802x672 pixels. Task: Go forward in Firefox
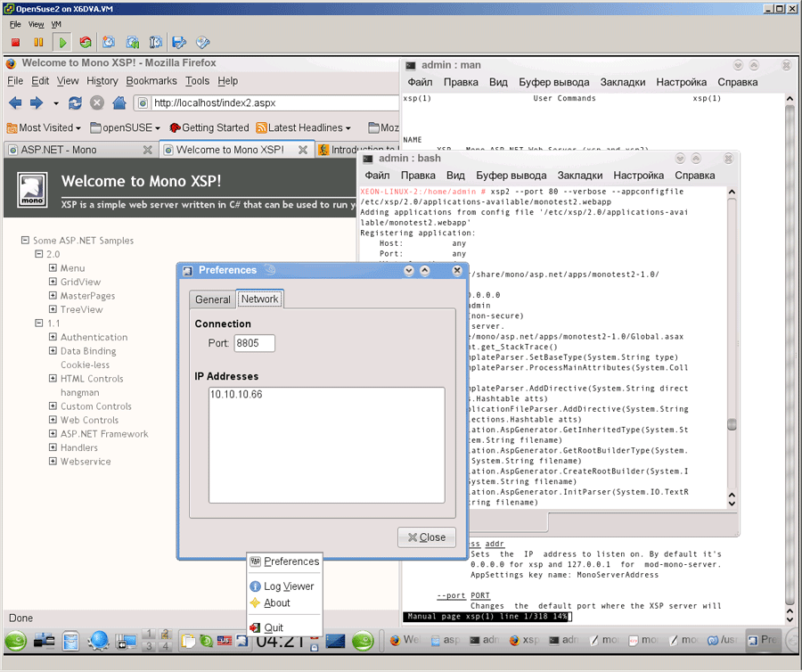pyautogui.click(x=37, y=102)
